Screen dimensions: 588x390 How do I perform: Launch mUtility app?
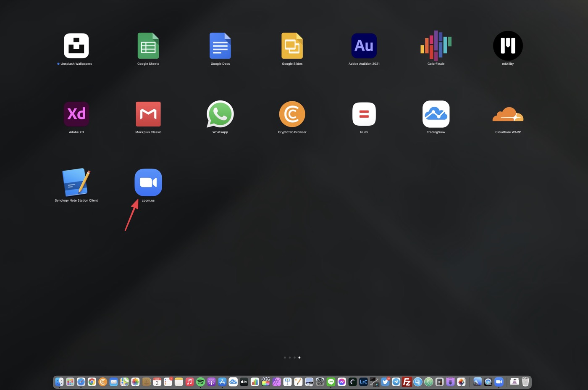[508, 46]
